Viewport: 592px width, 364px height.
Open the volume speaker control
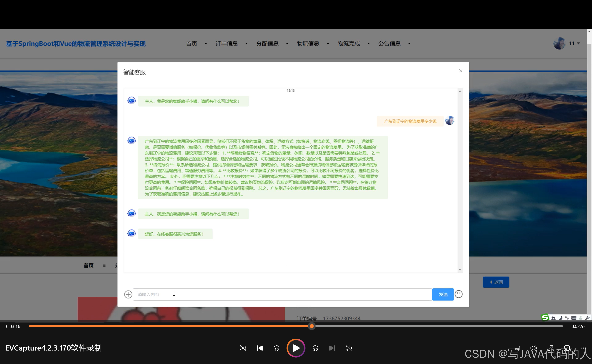point(533,348)
